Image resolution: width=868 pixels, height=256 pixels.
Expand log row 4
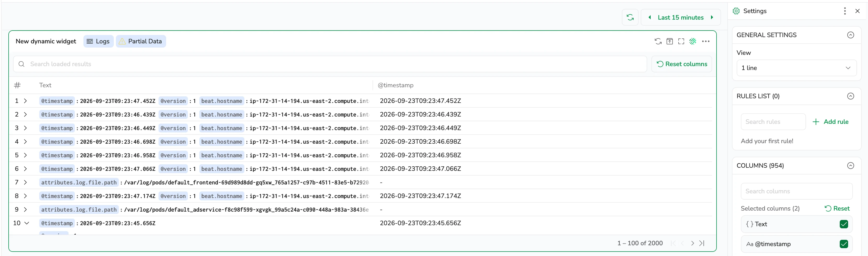[25, 142]
